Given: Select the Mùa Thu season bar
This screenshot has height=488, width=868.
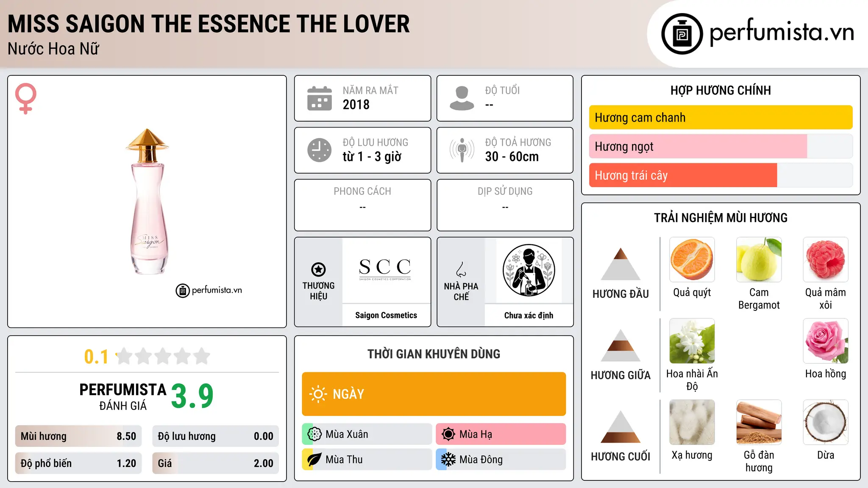Looking at the screenshot, I should pyautogui.click(x=367, y=460).
